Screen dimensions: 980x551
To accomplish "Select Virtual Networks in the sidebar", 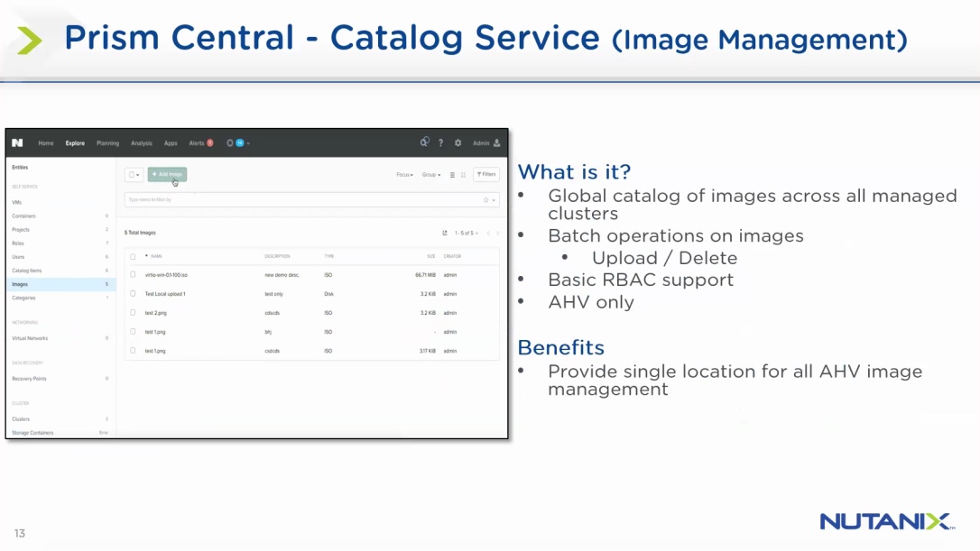I will coord(30,338).
